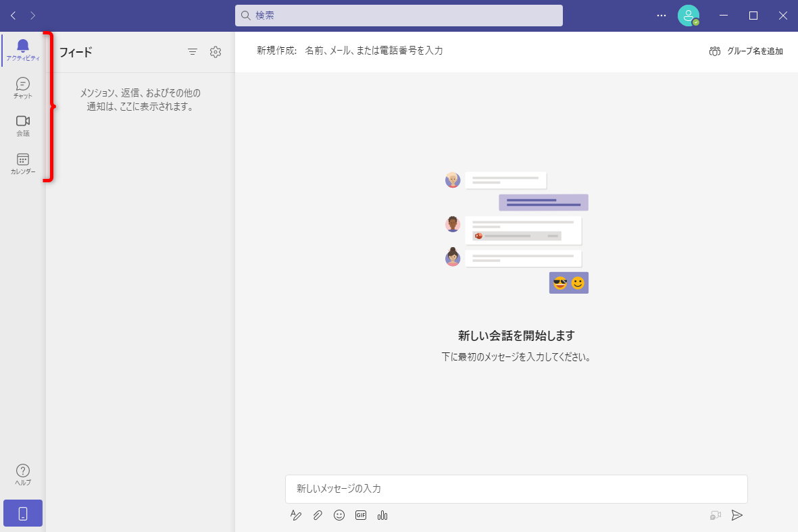The height and width of the screenshot is (532, 798).
Task: Open the feed filter options
Action: [x=193, y=51]
